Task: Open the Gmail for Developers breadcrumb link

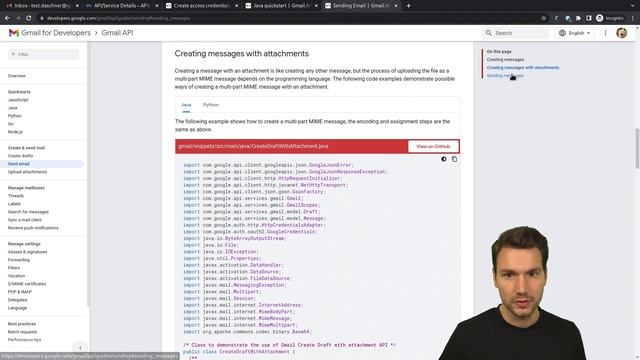Action: tap(56, 33)
